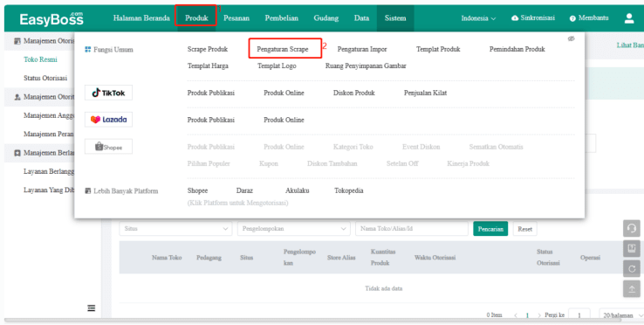Select the Shopee platform logo
Screen dimensions: 644x325
[108, 147]
